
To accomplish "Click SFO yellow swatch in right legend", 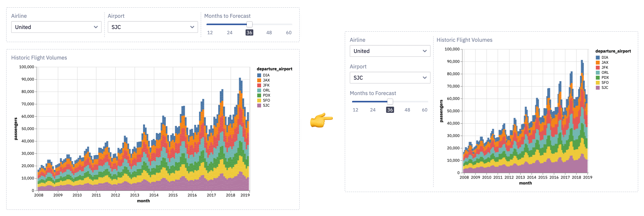I will click(x=598, y=83).
